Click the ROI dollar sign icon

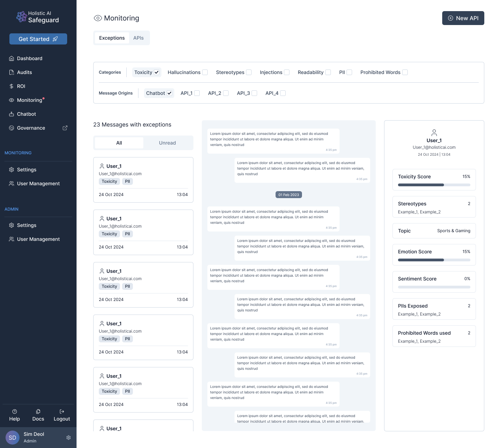(11, 86)
